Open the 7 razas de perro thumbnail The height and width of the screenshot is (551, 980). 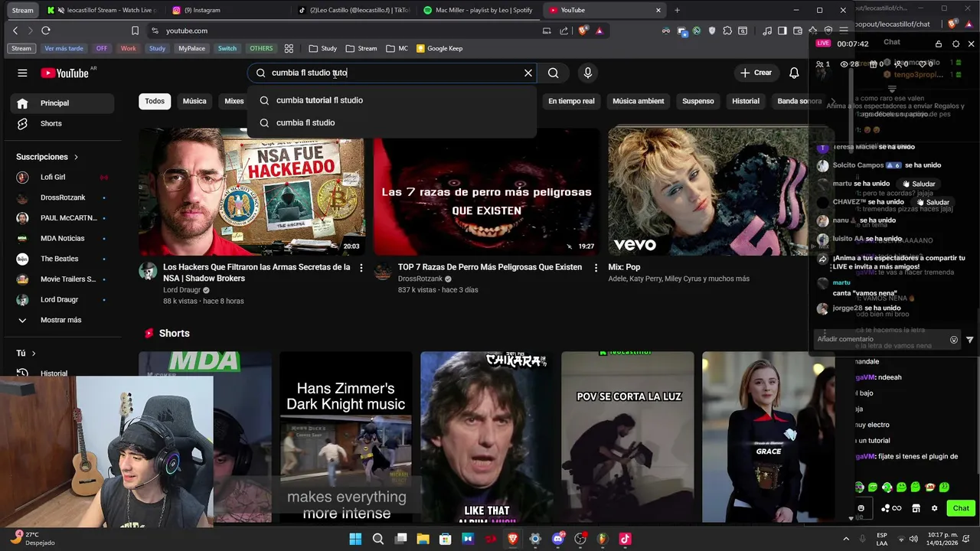click(x=486, y=191)
